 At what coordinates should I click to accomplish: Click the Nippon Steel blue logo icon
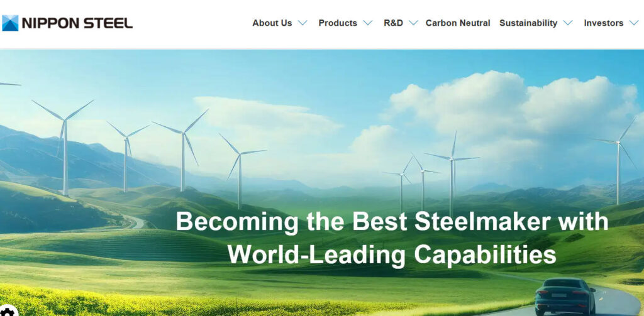(10, 23)
